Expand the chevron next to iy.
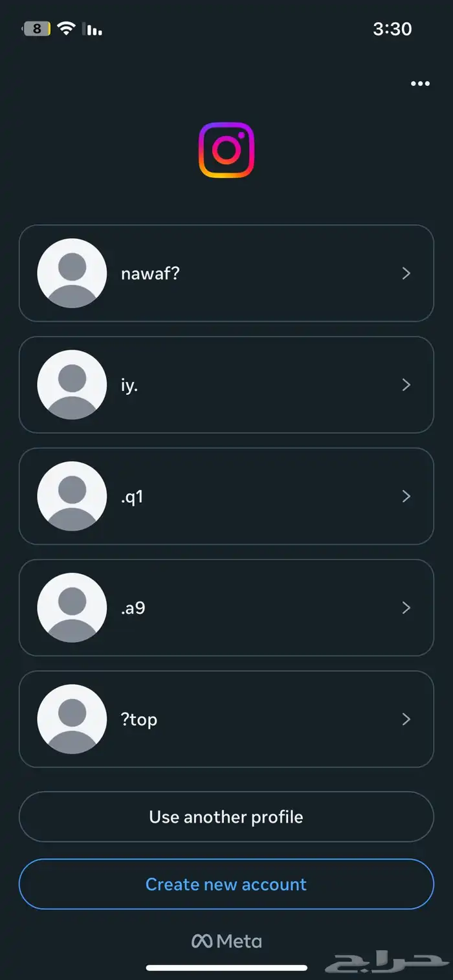This screenshot has width=453, height=980. 406,384
